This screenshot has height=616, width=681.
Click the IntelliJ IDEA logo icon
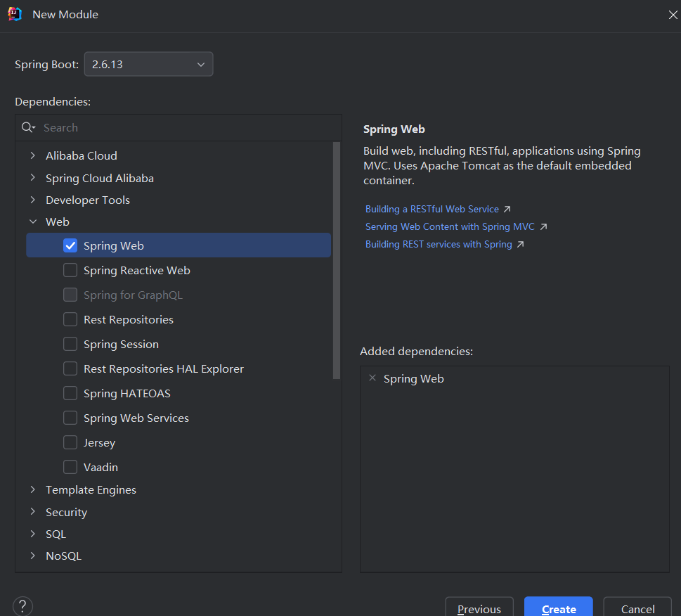(x=15, y=14)
